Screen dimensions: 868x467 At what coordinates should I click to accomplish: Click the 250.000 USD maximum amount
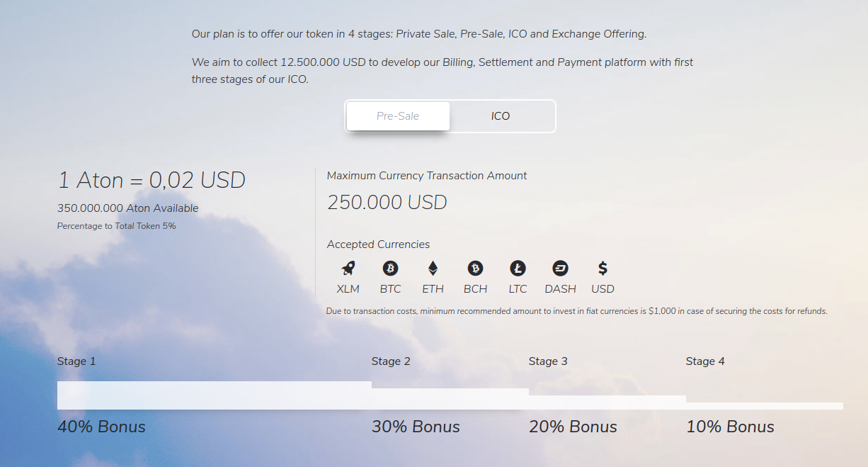coord(387,203)
